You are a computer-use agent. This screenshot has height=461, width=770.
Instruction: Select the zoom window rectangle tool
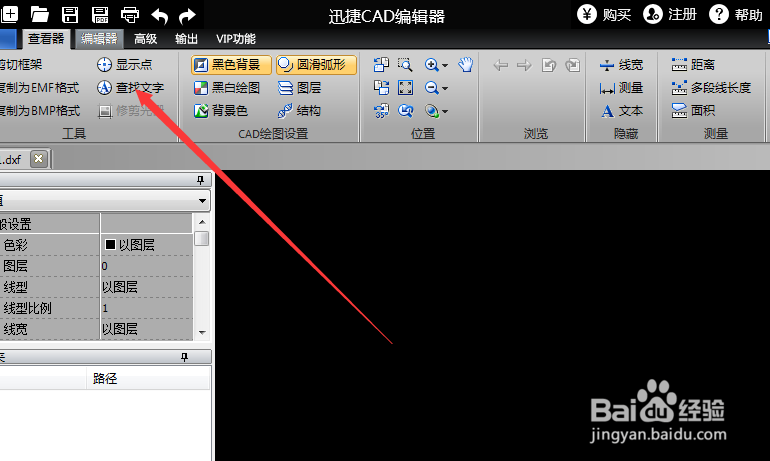[405, 64]
